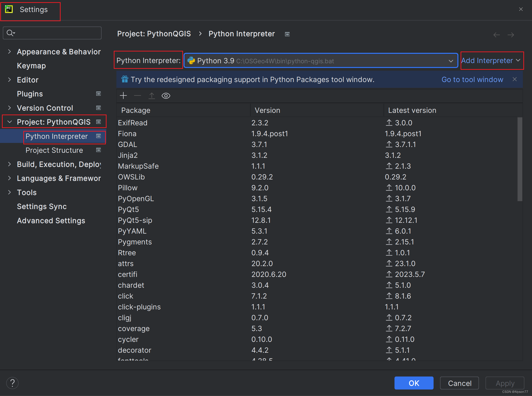Click the upgrade package arrow icon

[x=152, y=96]
